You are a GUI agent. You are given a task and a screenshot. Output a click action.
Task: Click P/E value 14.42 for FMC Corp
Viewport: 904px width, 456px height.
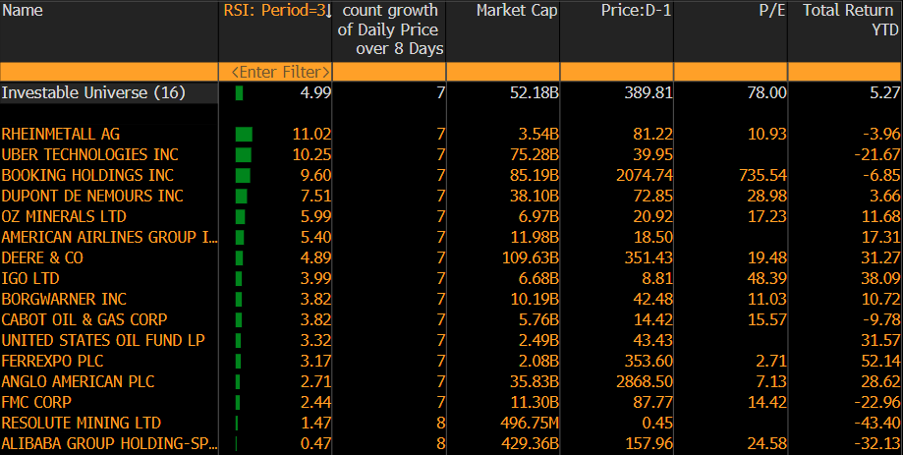(766, 402)
